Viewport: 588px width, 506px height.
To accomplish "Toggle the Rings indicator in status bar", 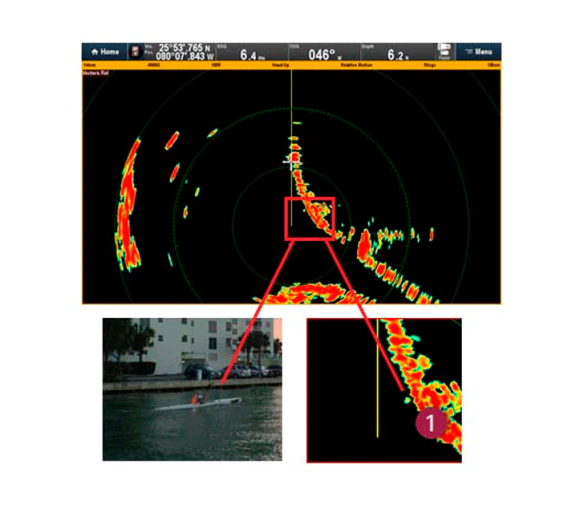I will 430,65.
